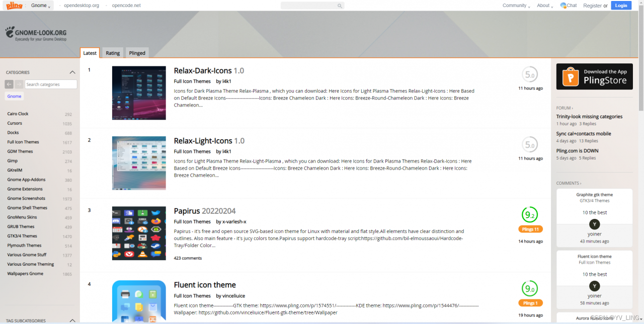Open opendesktop.org link in top bar

click(x=82, y=6)
